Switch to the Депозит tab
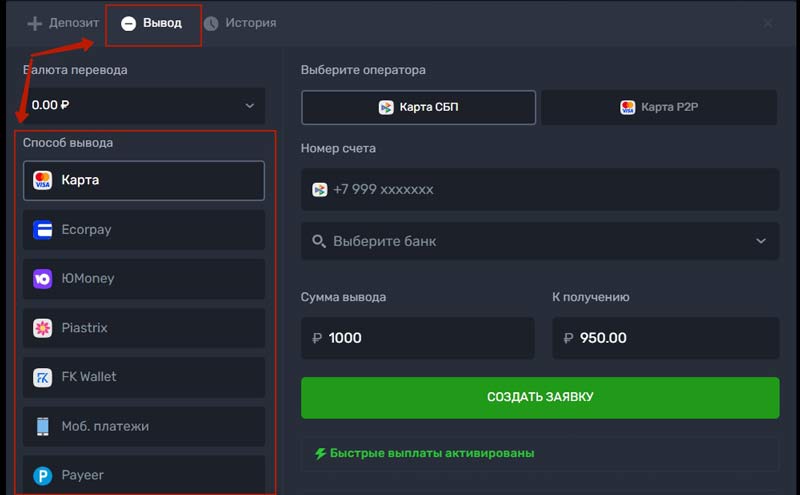The width and height of the screenshot is (800, 495). (x=63, y=23)
